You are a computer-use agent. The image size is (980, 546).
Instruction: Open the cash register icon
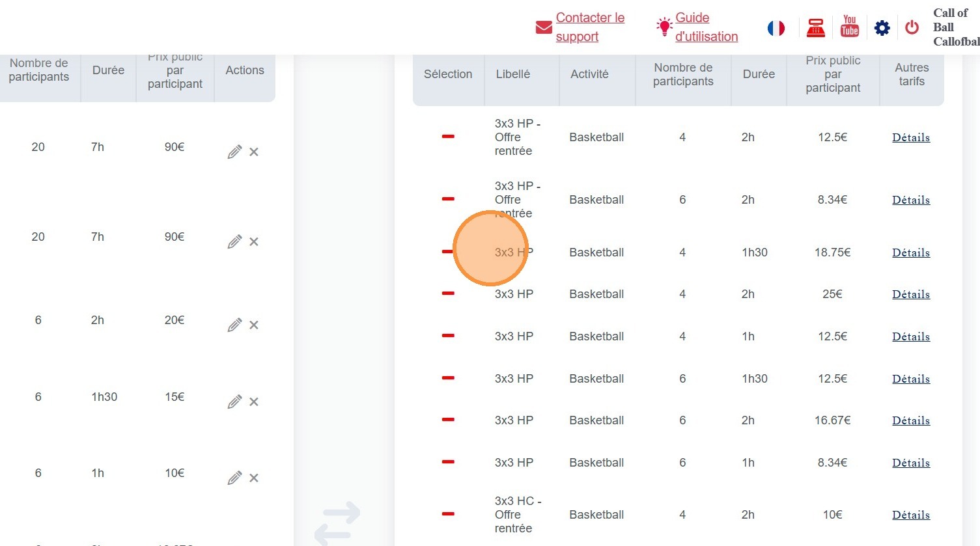[x=815, y=28]
